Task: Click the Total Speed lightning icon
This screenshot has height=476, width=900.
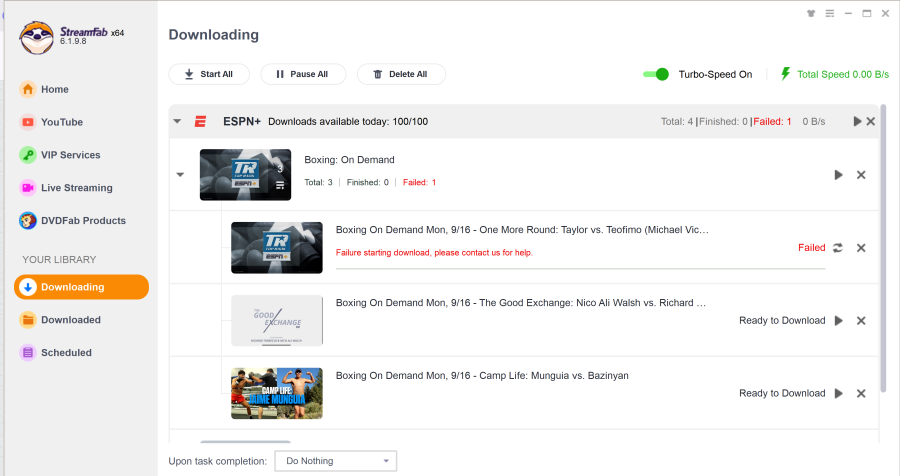Action: pyautogui.click(x=785, y=73)
